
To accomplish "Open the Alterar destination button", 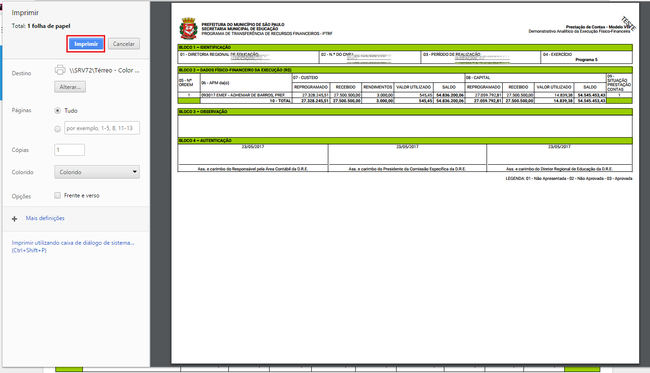I will (70, 87).
